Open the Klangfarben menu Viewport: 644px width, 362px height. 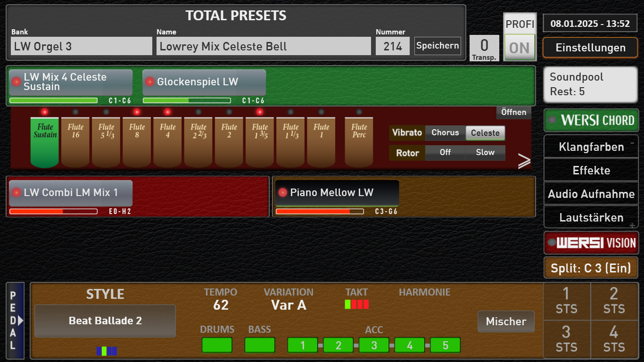pyautogui.click(x=591, y=147)
